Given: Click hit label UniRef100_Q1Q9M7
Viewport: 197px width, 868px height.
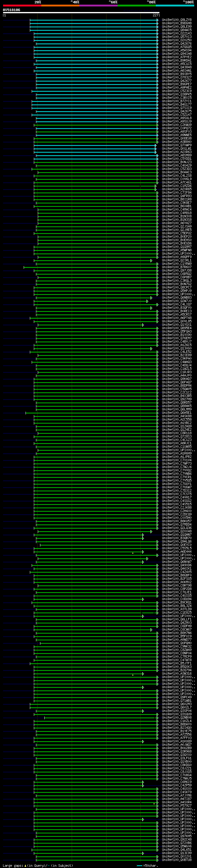Looking at the screenshot, I should (177, 247).
